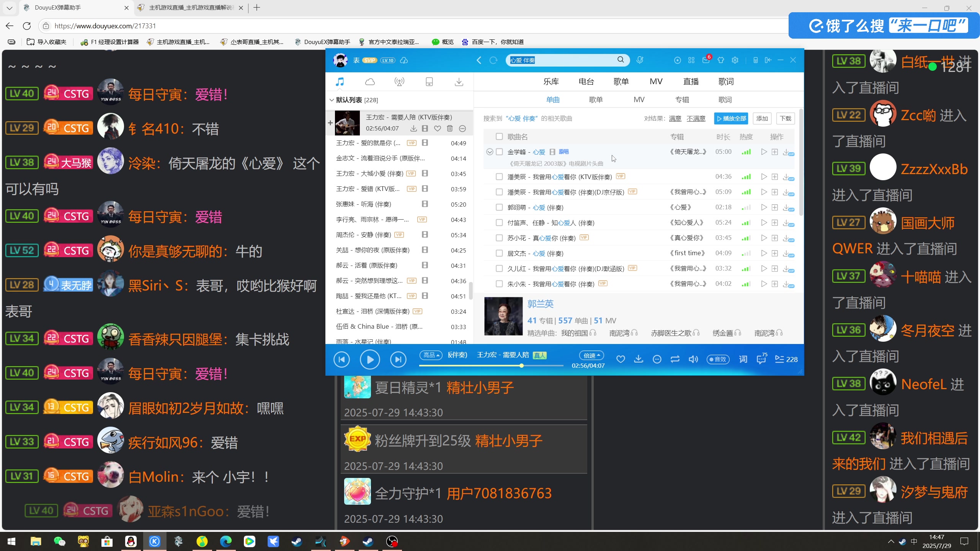The image size is (980, 551).
Task: Switch search results to 专辑
Action: 682,100
